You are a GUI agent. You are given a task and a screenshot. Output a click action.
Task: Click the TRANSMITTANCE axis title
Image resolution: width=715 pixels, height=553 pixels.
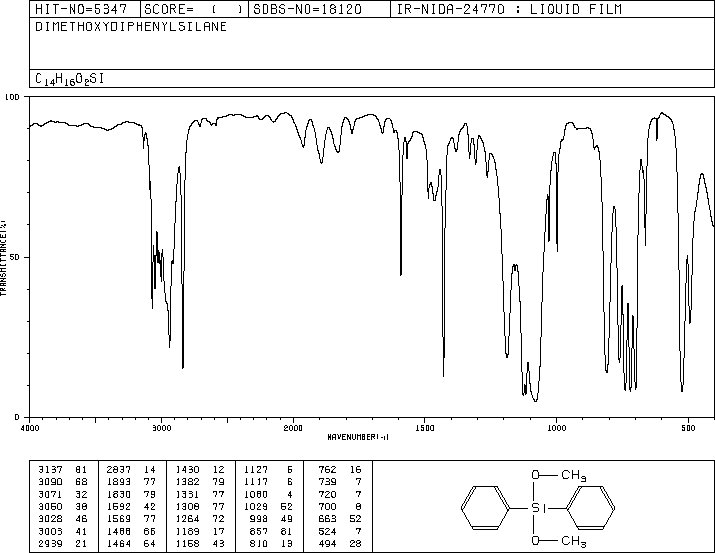click(x=3, y=258)
